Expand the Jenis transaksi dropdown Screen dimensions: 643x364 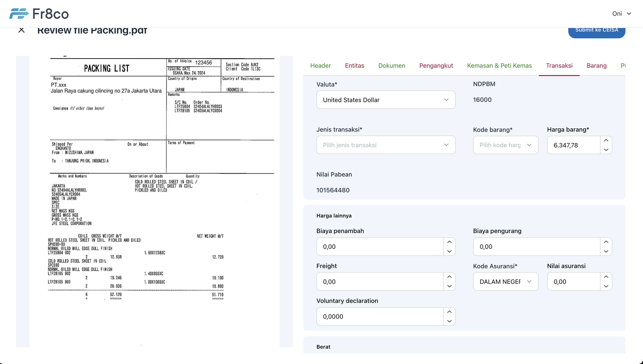(386, 145)
